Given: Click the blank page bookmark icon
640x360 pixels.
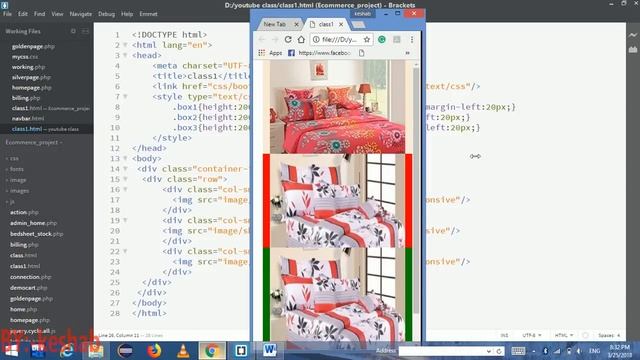Looking at the screenshot, I should (x=361, y=53).
